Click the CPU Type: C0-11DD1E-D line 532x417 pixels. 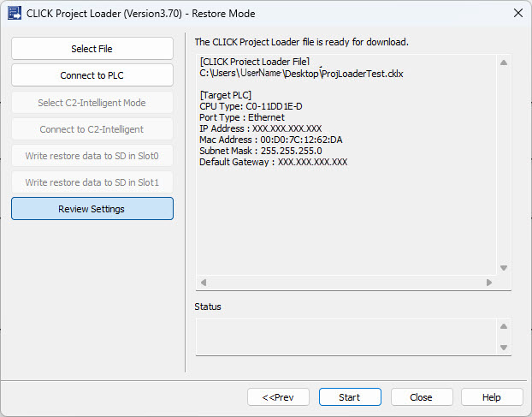pos(251,106)
